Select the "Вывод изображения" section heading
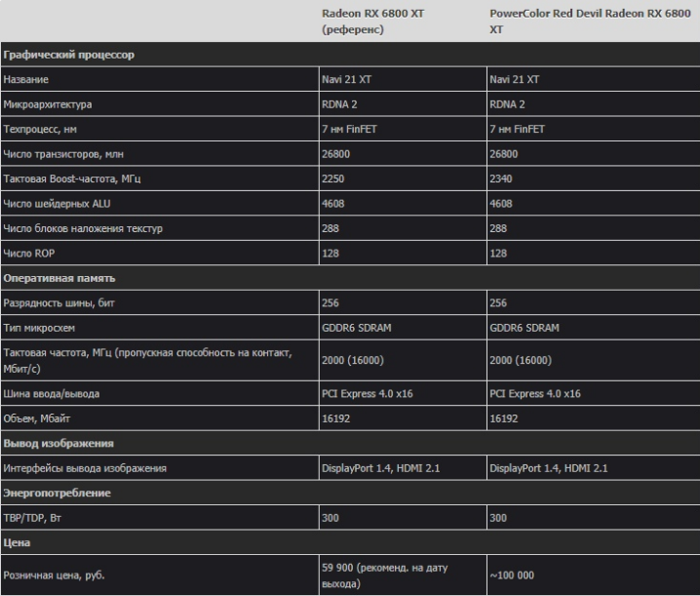The width and height of the screenshot is (700, 596). [58, 443]
